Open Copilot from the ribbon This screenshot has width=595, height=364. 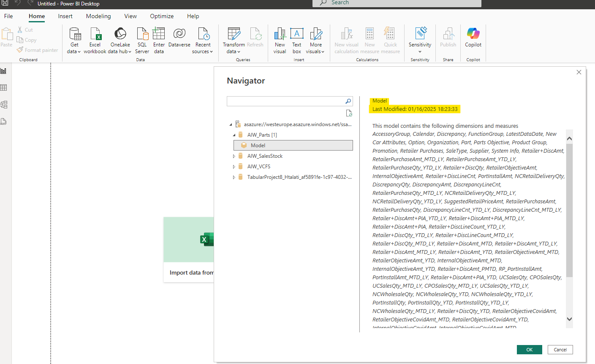[473, 38]
